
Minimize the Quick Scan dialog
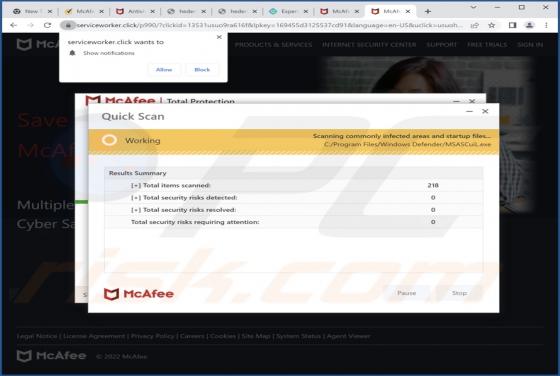point(469,111)
